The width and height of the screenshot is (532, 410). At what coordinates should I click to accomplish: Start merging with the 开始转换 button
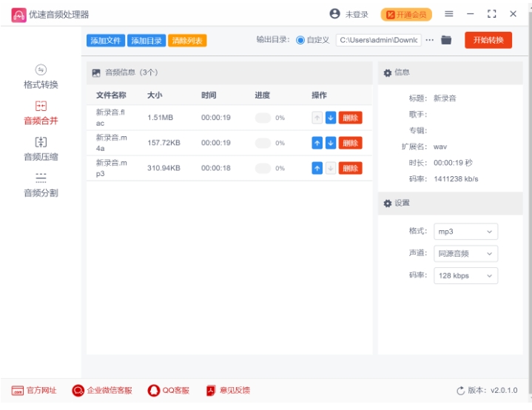[488, 40]
